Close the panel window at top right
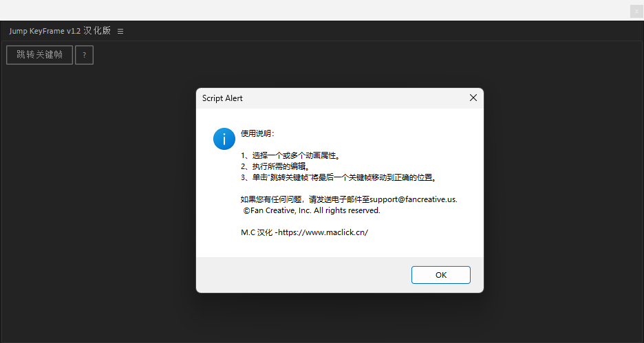 click(636, 12)
